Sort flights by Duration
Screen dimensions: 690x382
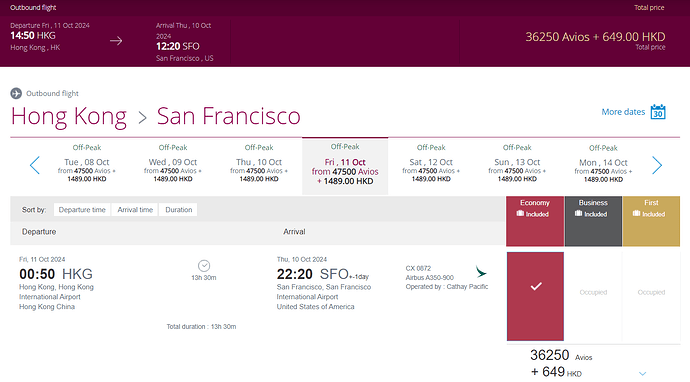pos(179,209)
